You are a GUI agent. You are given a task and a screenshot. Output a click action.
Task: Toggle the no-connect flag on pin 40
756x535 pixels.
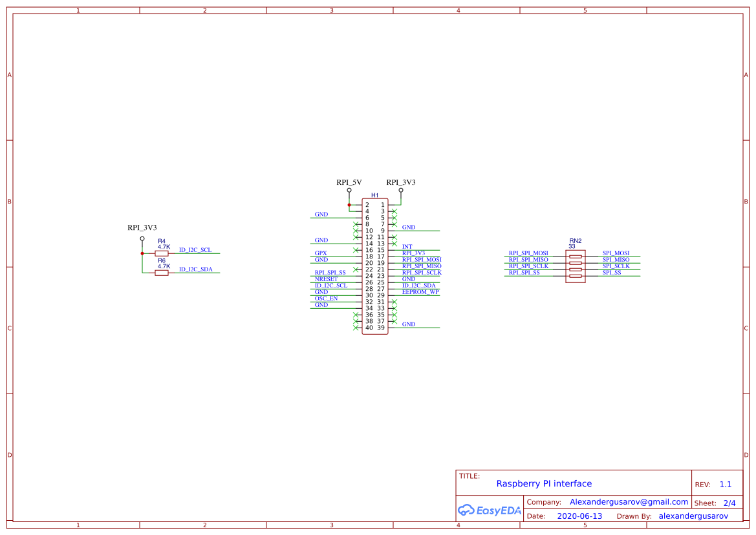[356, 326]
